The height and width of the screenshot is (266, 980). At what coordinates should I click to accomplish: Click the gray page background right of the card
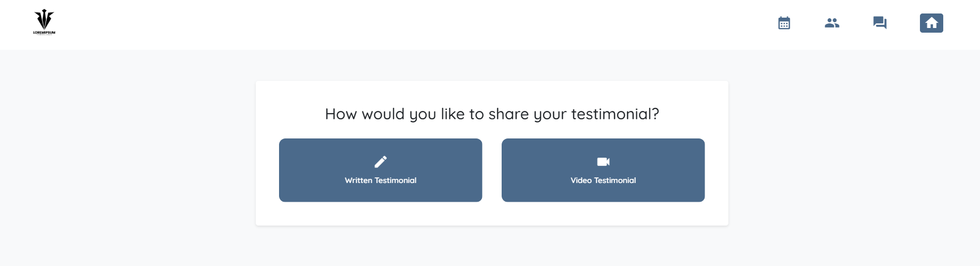tap(854, 156)
